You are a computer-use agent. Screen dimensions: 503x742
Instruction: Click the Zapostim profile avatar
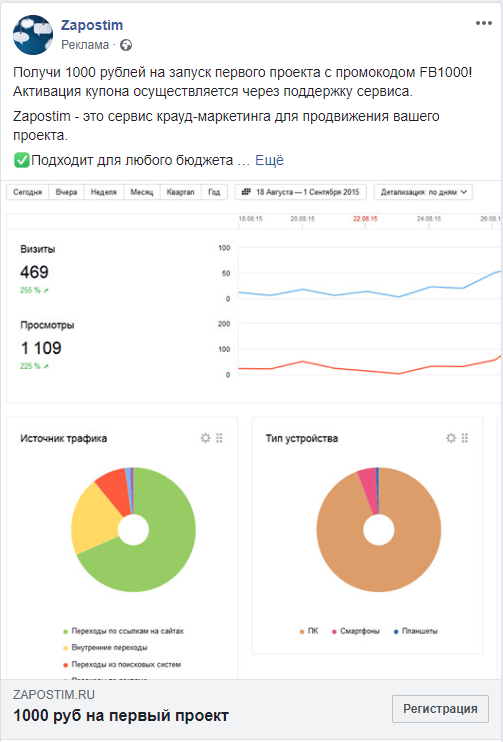click(x=33, y=35)
